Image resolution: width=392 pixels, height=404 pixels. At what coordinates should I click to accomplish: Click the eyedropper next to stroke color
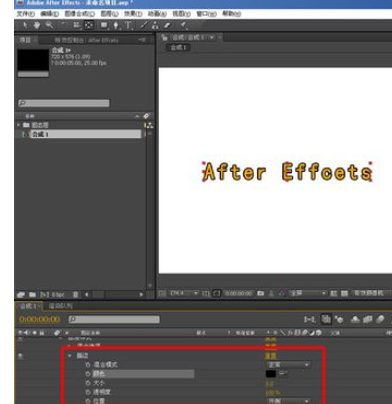click(283, 373)
